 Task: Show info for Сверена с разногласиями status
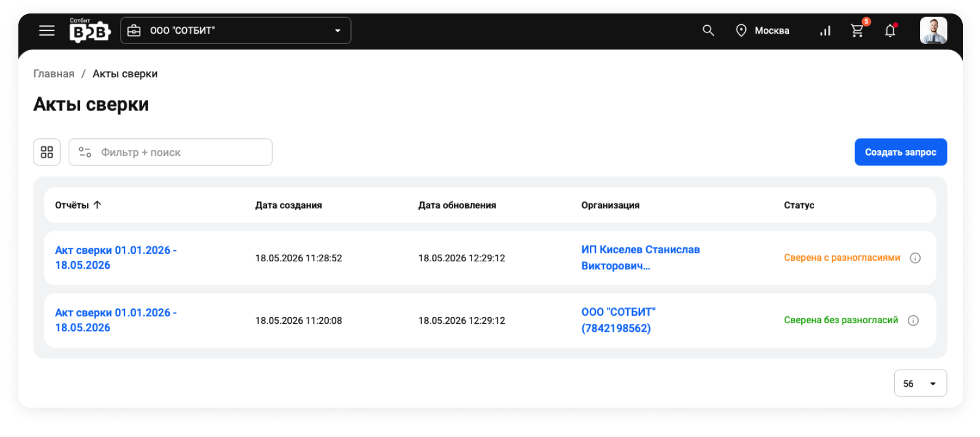pos(915,258)
